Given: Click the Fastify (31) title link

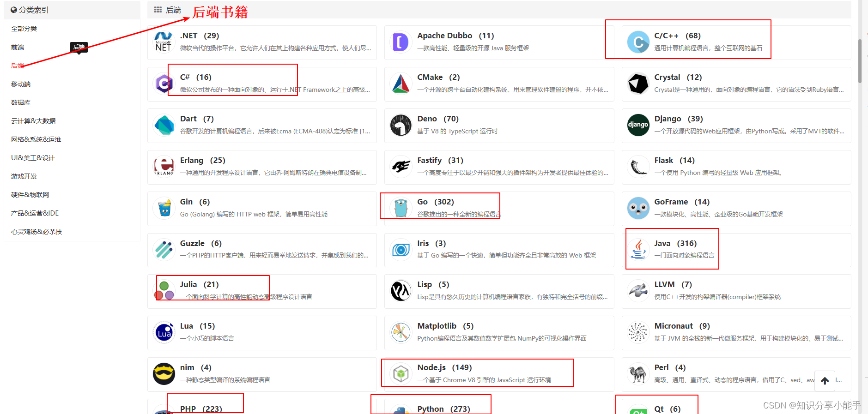Looking at the screenshot, I should [440, 160].
